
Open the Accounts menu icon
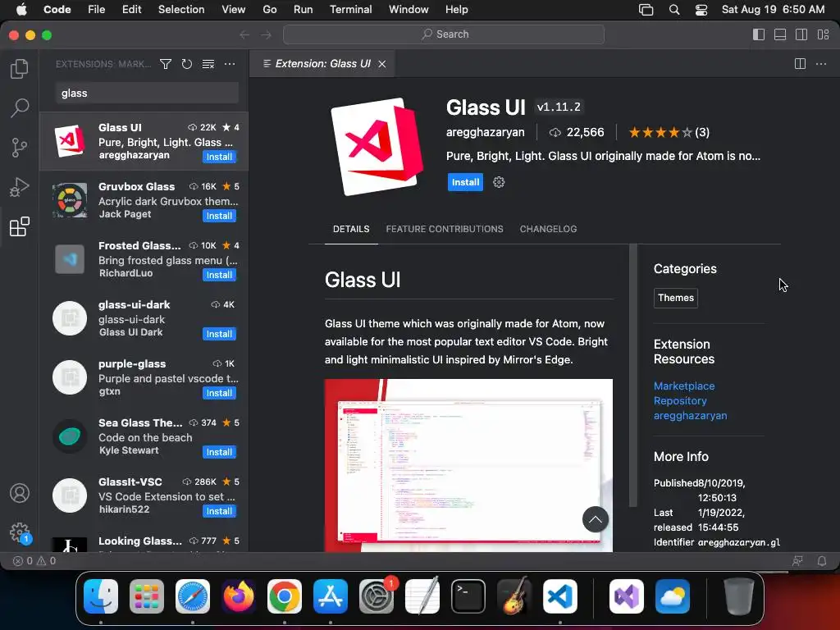pyautogui.click(x=20, y=493)
